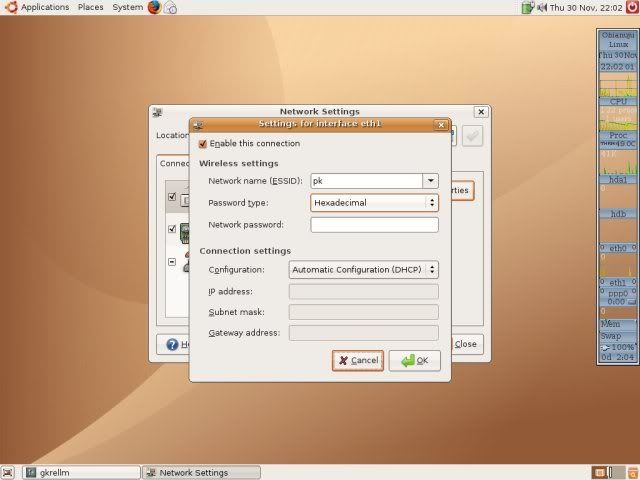Click the Ubuntu logo in top panel

point(11,7)
